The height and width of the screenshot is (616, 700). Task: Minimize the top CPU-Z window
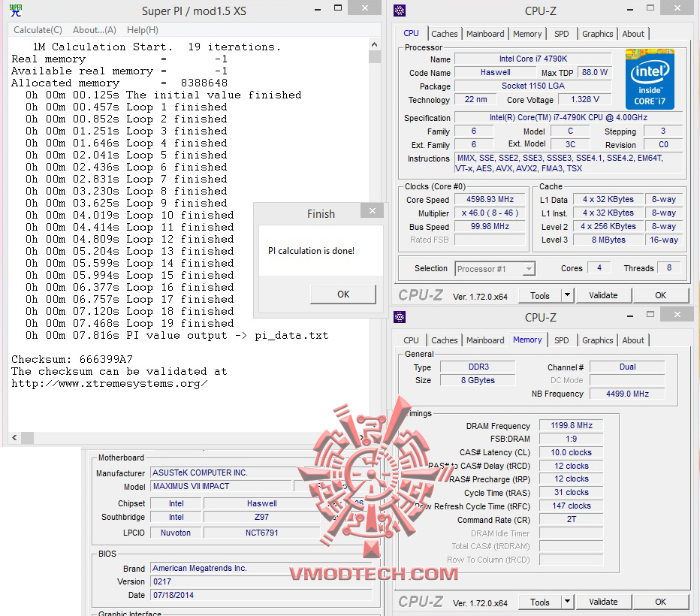click(x=630, y=10)
